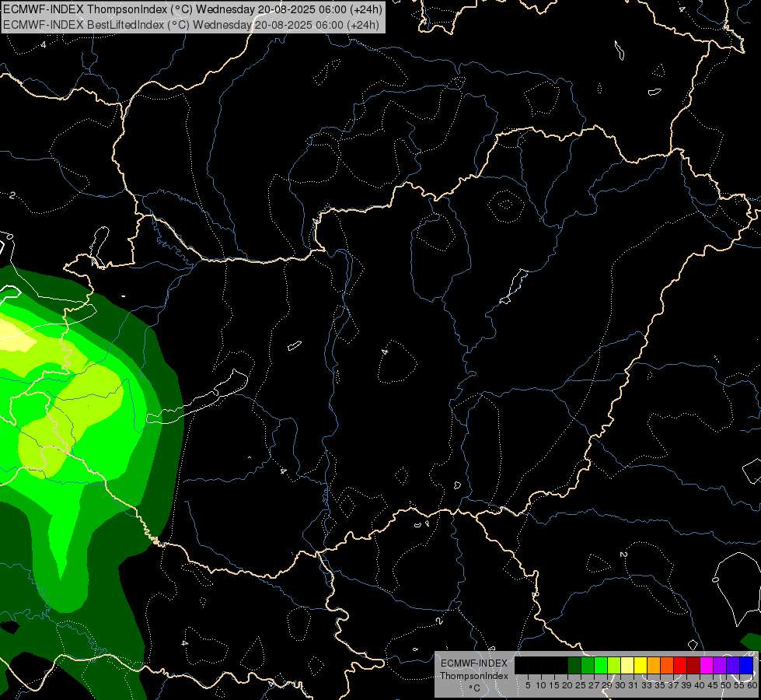Click the legend tick value '29'
This screenshot has height=700, width=761.
point(607,685)
